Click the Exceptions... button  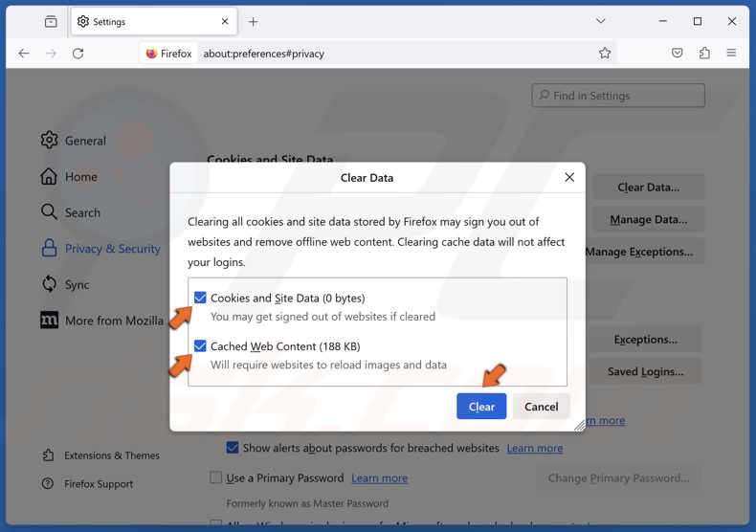point(646,340)
